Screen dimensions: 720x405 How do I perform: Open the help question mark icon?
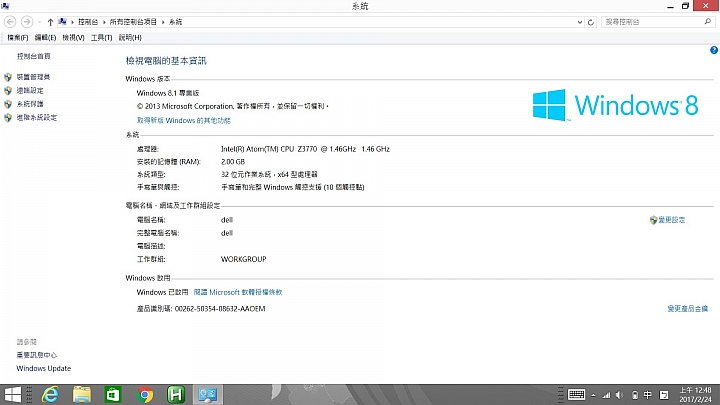(x=714, y=50)
